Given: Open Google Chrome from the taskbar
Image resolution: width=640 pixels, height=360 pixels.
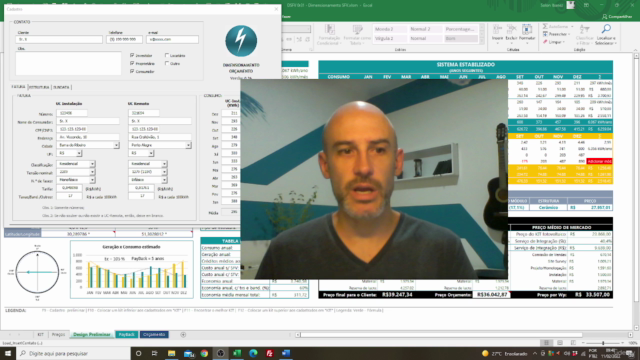Looking at the screenshot, I should coord(204,353).
